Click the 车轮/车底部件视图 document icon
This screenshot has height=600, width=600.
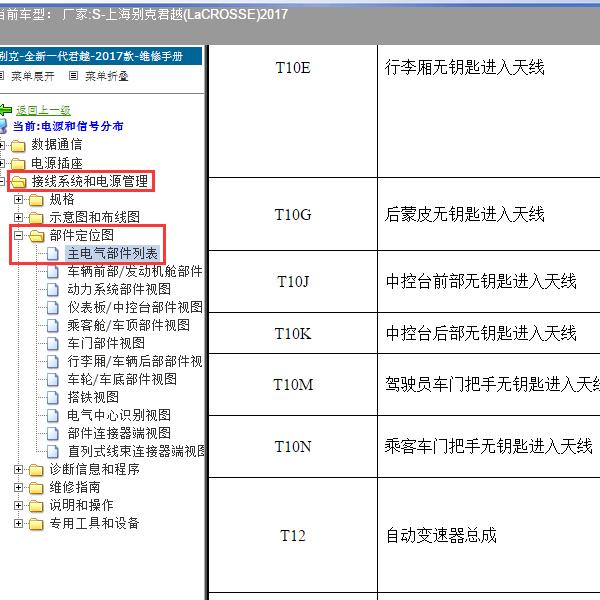click(53, 380)
